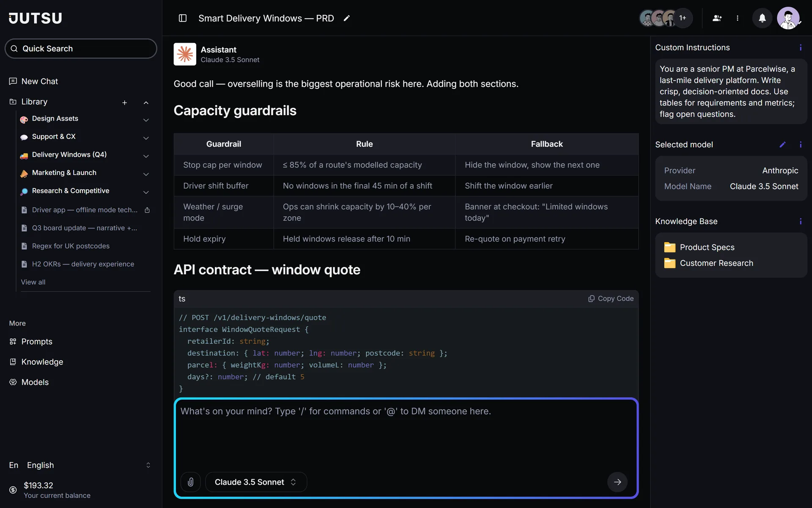Toggle the sidebar panel icon
Viewport: 812px width, 508px height.
coord(183,18)
